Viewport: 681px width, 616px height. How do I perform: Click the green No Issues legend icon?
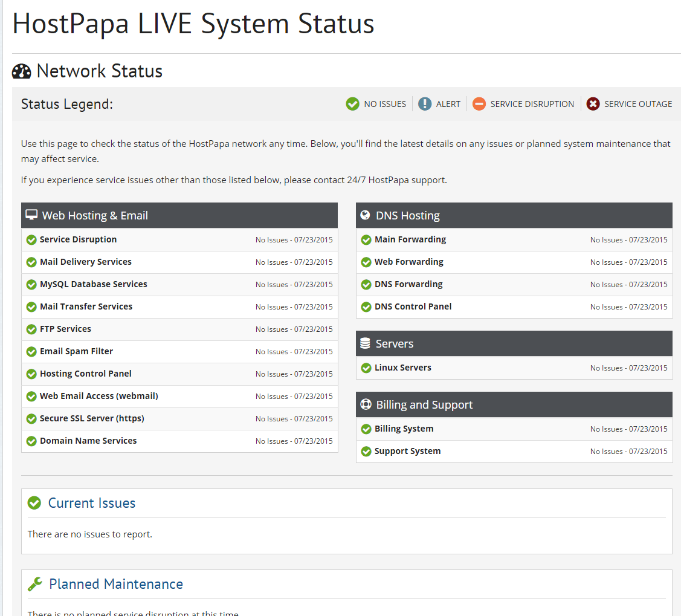pos(353,104)
